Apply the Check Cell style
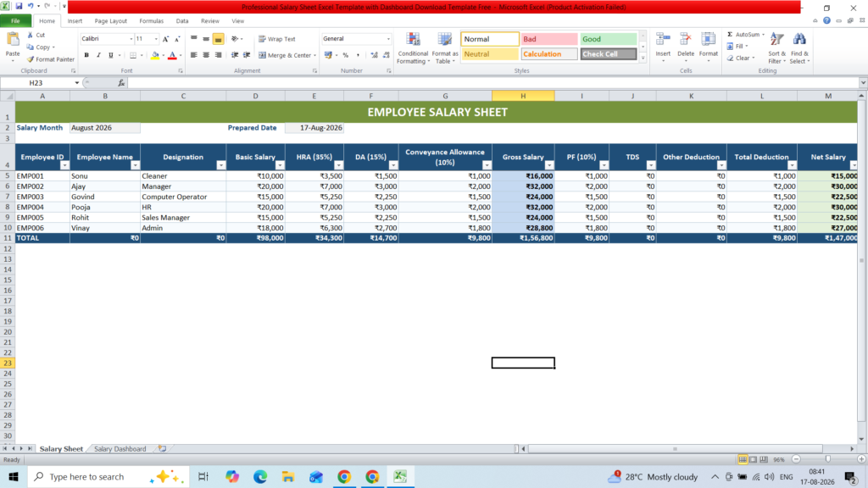 coord(609,54)
